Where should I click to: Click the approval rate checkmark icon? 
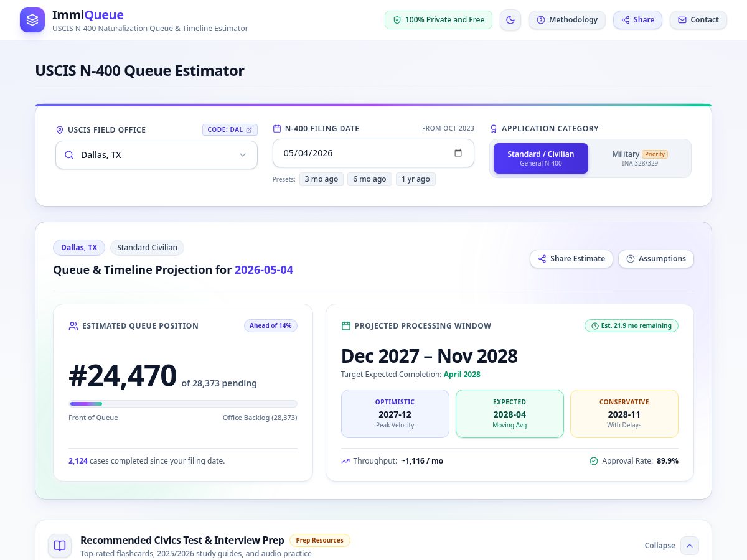[x=594, y=461]
